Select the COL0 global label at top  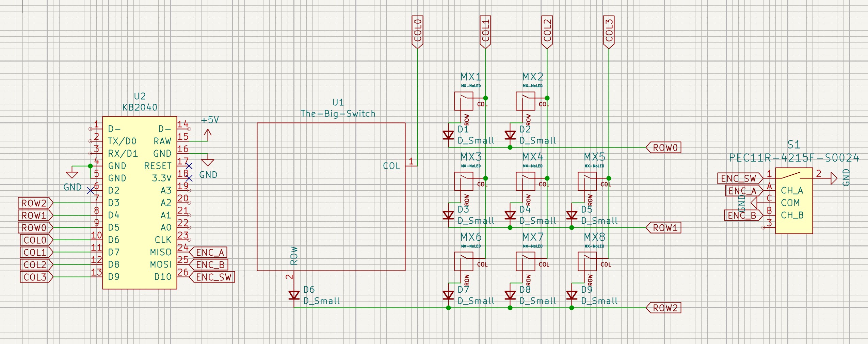(417, 32)
